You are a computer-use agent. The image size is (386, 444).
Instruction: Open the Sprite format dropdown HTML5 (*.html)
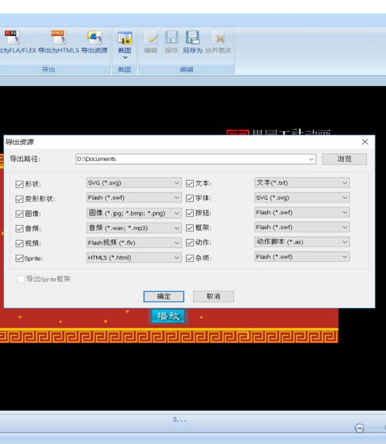point(134,258)
